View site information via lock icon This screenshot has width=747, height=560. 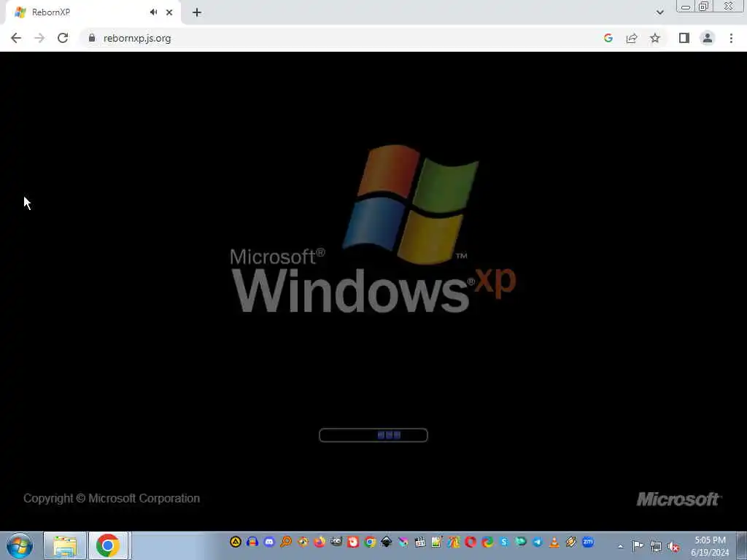pyautogui.click(x=92, y=38)
